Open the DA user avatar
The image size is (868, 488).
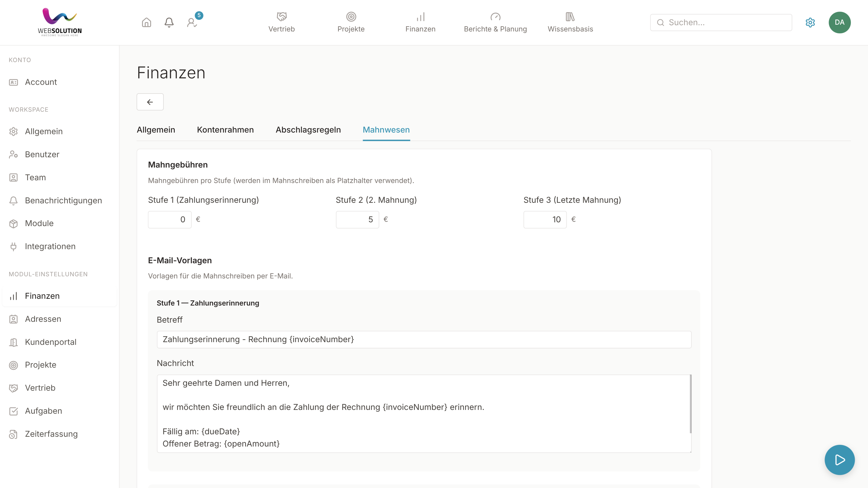[839, 23]
